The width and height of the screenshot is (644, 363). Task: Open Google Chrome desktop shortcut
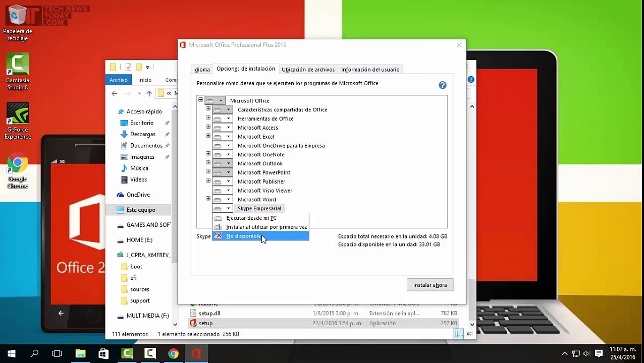[x=17, y=171]
